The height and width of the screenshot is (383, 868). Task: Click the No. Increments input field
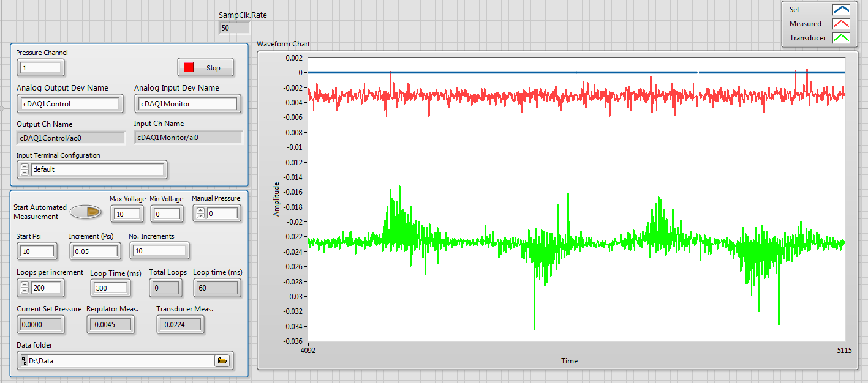tap(159, 251)
